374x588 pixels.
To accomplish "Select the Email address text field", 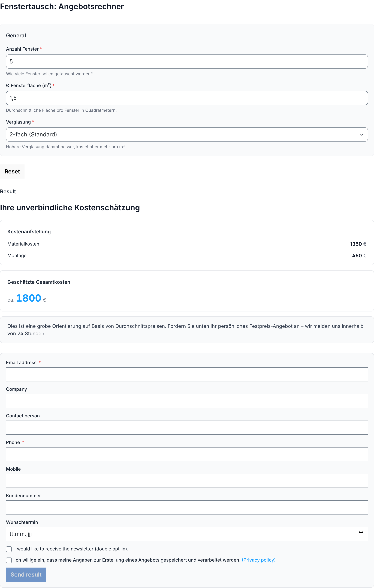I will point(187,374).
